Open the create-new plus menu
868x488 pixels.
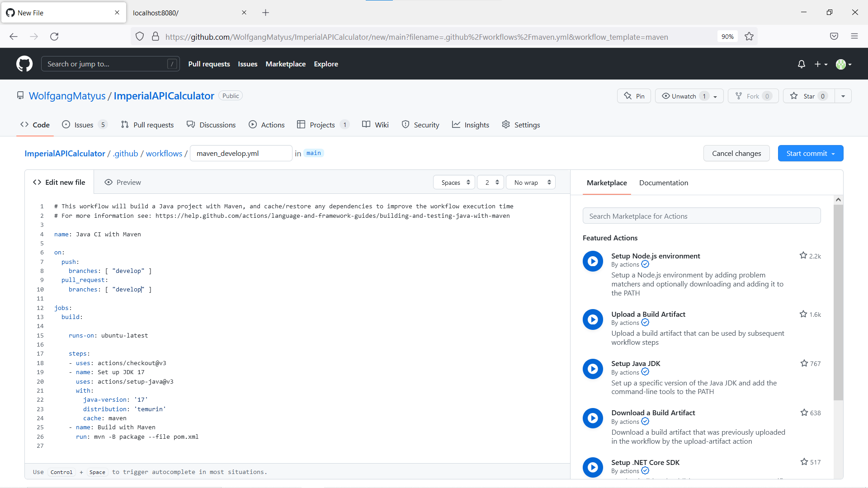click(821, 64)
